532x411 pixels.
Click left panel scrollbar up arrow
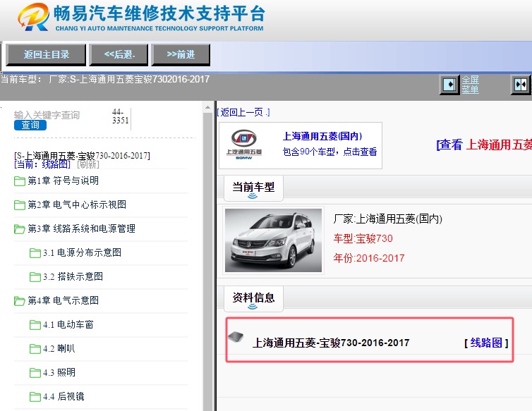coord(207,107)
